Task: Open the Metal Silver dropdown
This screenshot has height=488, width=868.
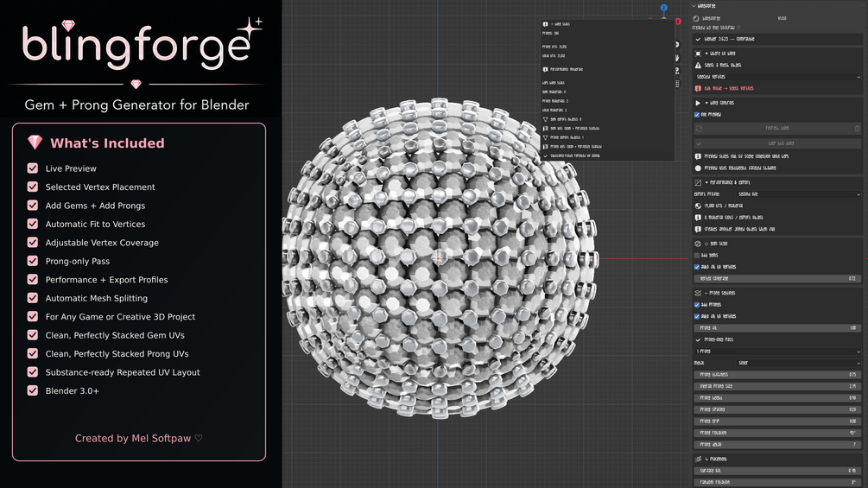Action: coord(799,363)
